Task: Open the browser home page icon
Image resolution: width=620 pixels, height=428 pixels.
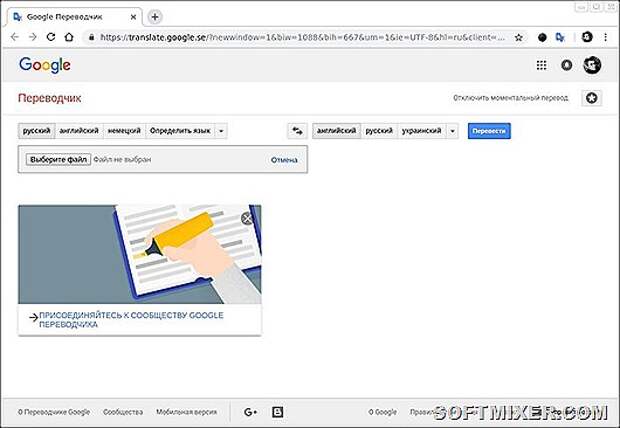Action: point(69,37)
